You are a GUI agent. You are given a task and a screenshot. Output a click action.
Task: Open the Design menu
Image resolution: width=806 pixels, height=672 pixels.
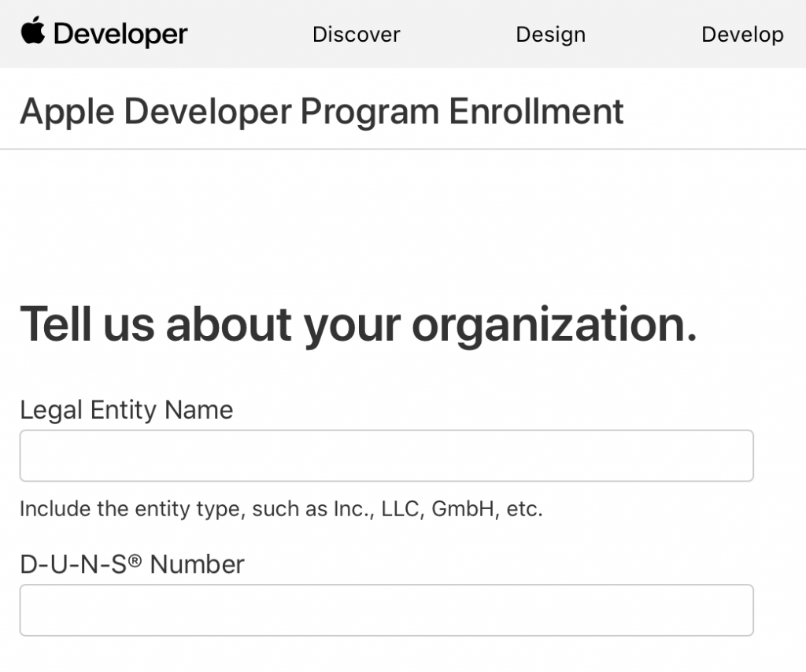550,35
